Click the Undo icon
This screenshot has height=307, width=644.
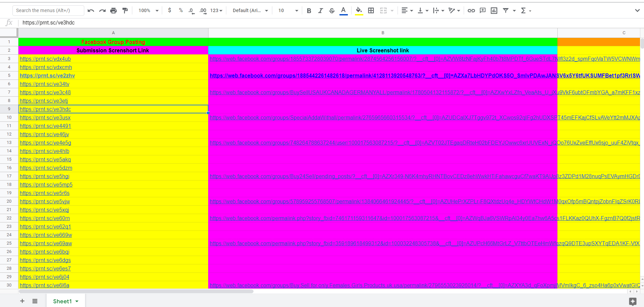point(91,11)
